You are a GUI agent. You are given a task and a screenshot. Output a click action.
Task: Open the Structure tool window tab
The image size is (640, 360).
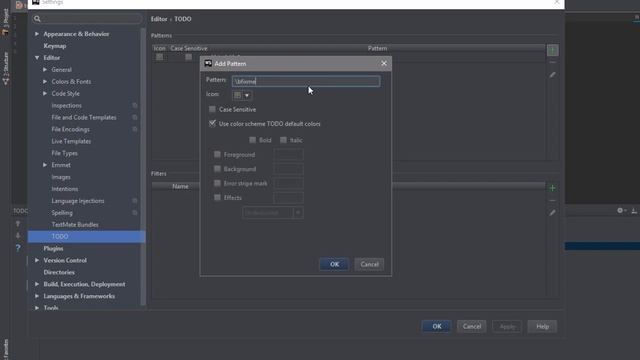(x=6, y=69)
